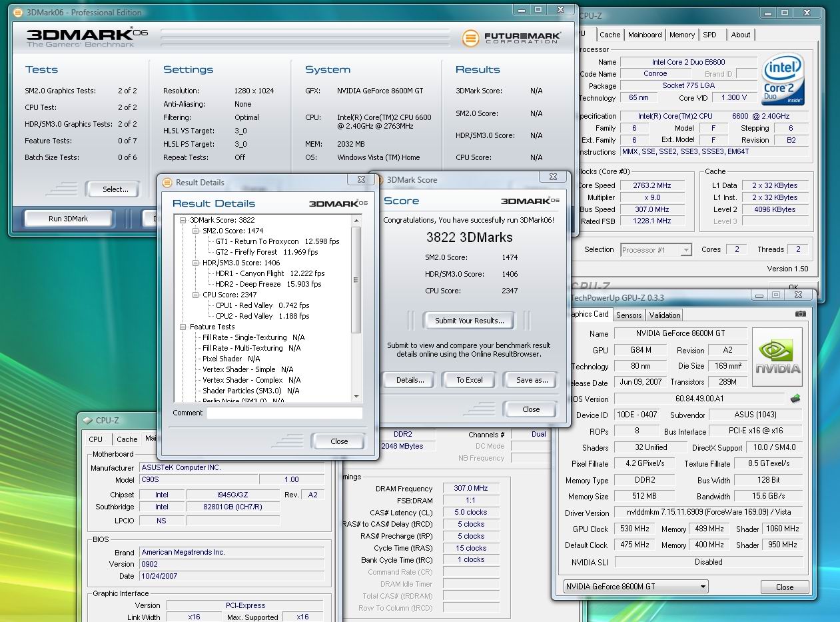Screen dimensions: 840x622
Task: Take GPU-Z screenshot with camera icon
Action: [801, 313]
